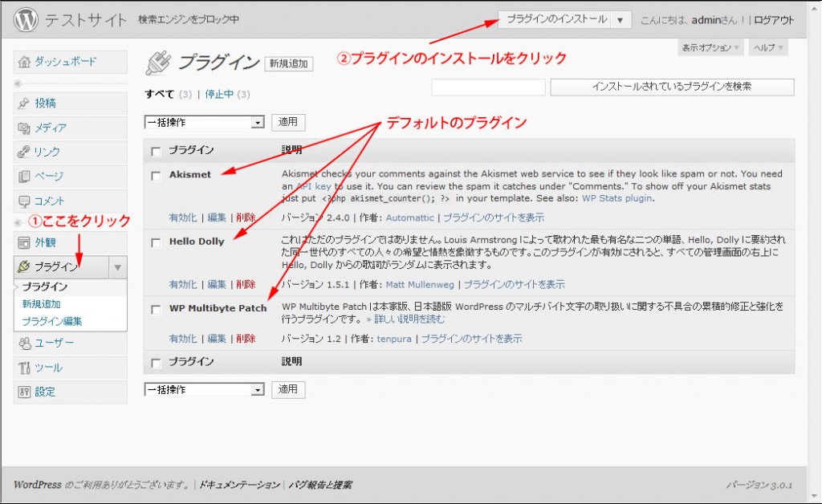Click the 外観 appearance icon
This screenshot has width=822, height=504.
click(x=24, y=242)
